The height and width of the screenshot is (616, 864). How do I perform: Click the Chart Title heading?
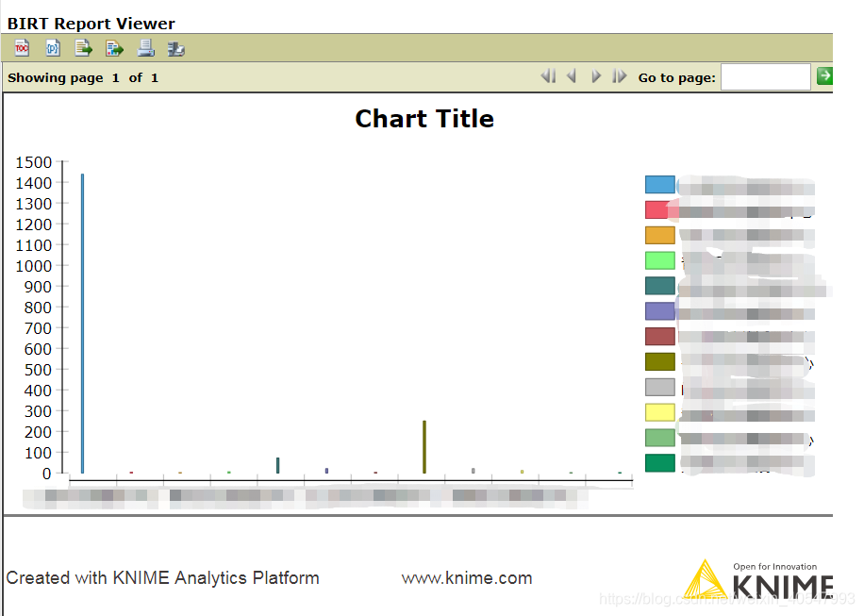[424, 119]
